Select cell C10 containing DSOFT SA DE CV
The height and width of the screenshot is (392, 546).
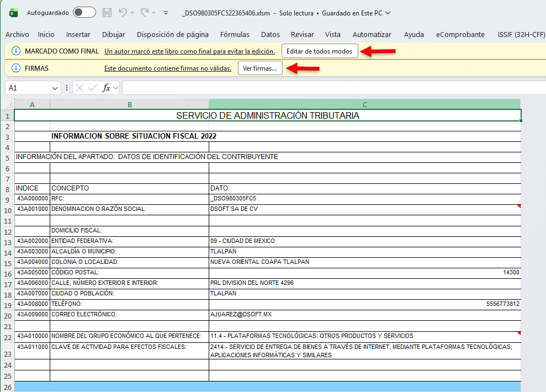(x=364, y=209)
